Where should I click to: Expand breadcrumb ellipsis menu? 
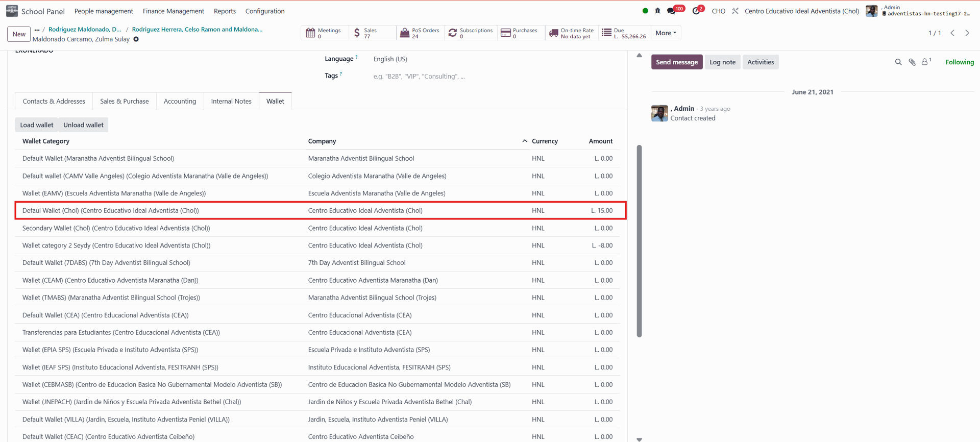(37, 30)
